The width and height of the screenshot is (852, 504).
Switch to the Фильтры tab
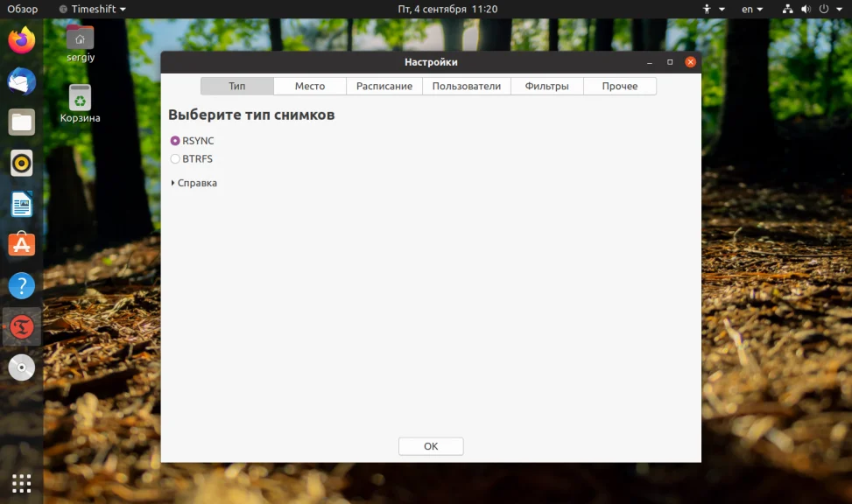pos(546,87)
